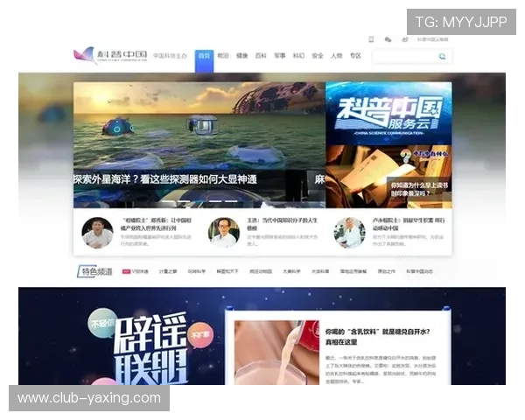The image size is (525, 420).
Task: Click the search magnifier icon
Action: click(x=442, y=57)
